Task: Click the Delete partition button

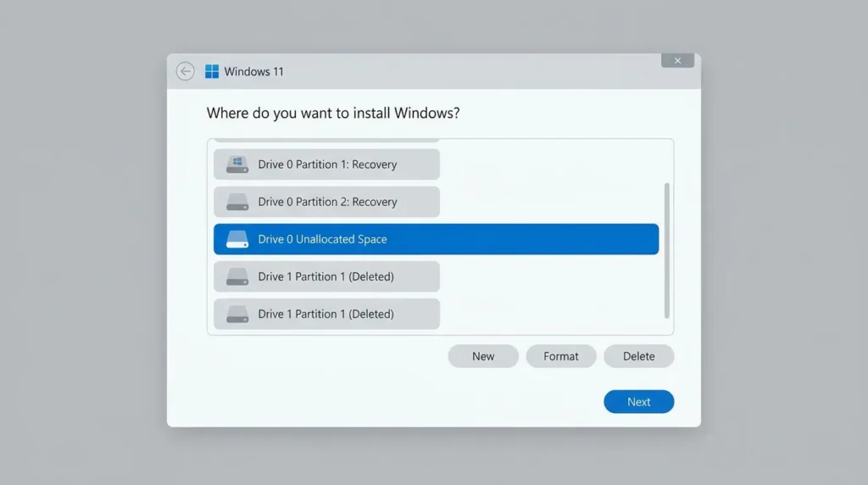Action: click(639, 357)
